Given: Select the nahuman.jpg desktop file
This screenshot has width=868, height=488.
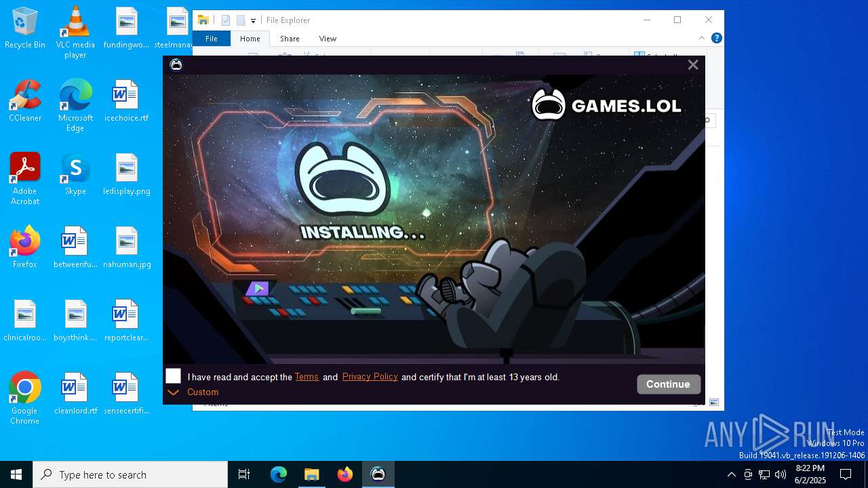Looking at the screenshot, I should 126,248.
